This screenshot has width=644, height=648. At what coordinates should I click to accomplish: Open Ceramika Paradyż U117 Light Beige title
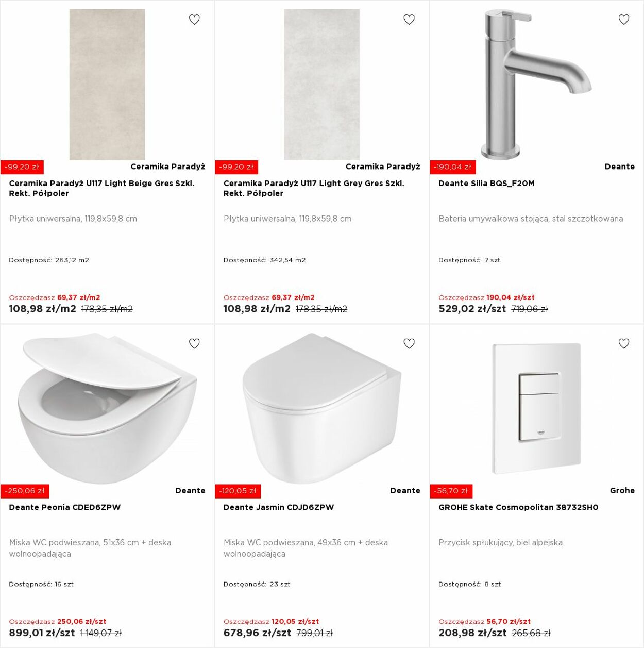(x=101, y=188)
